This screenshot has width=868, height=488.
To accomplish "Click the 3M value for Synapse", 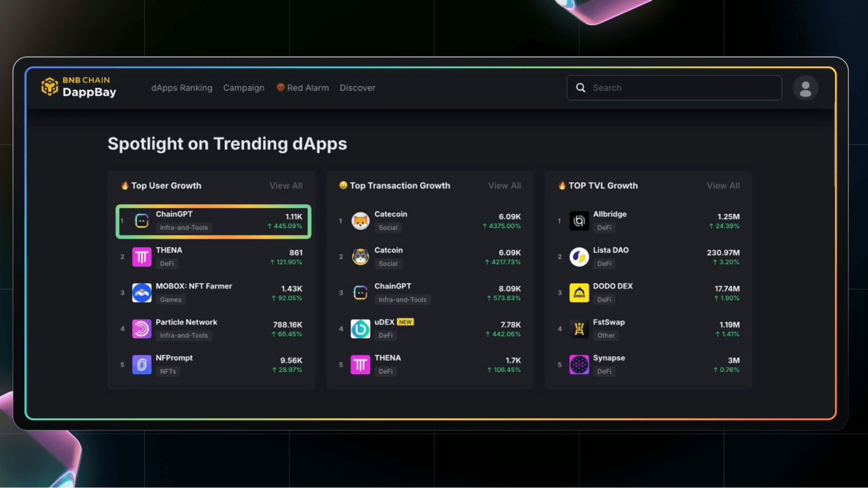I will (733, 360).
